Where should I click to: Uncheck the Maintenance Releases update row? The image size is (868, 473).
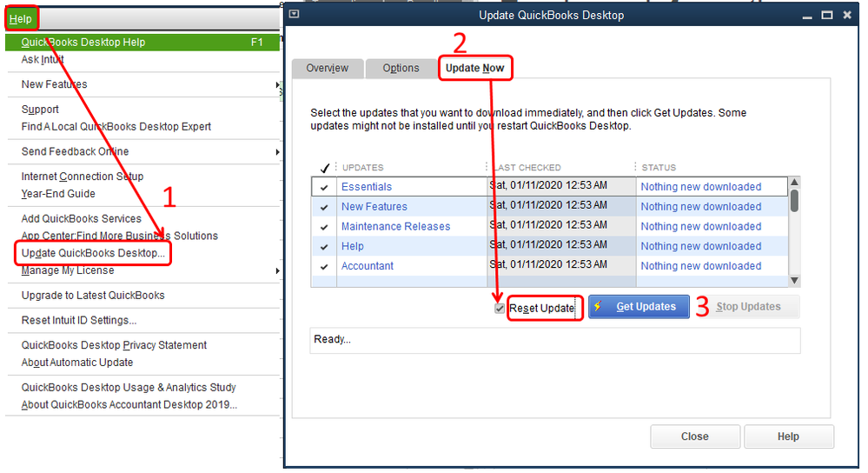coord(324,227)
